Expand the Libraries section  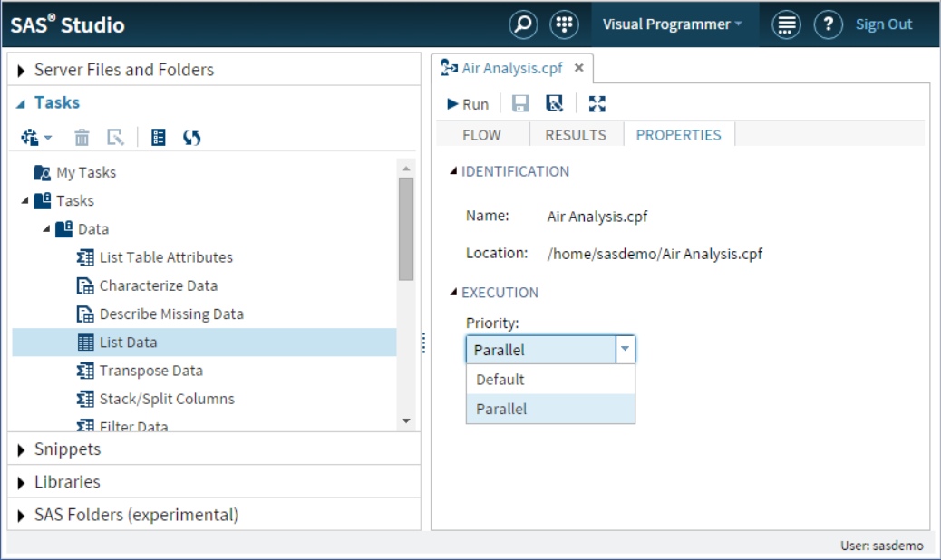pos(67,482)
